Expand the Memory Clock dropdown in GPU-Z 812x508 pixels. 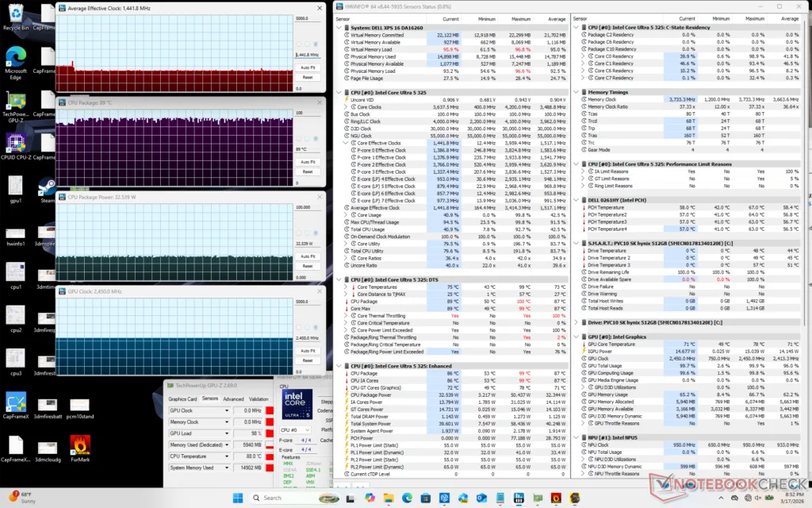[227, 422]
